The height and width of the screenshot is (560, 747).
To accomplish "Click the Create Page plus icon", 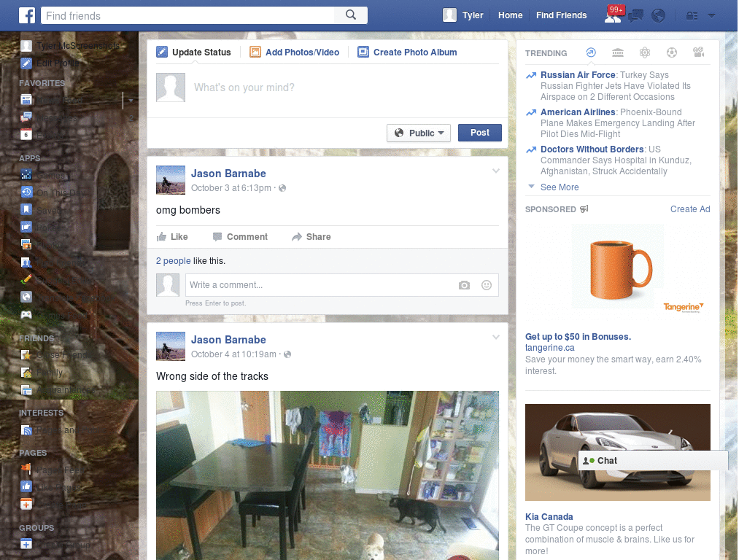I will coord(26,504).
